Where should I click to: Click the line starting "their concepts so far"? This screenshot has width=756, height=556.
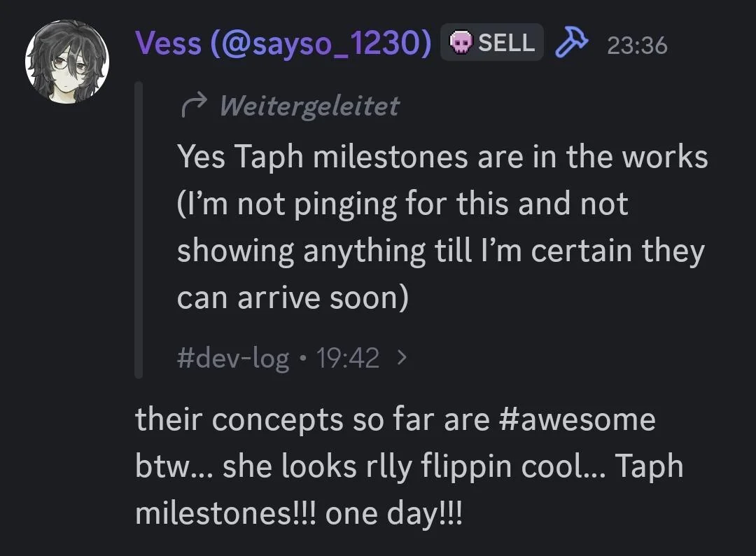pos(395,420)
